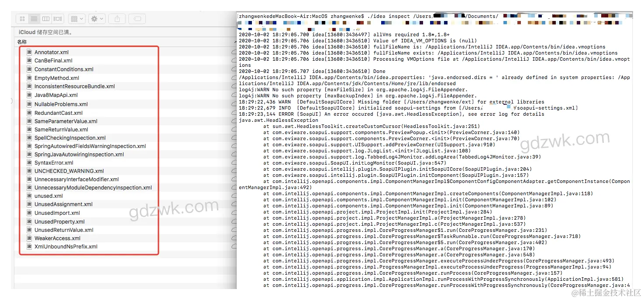
Task: Click the file icon of UnusedProperty.xml
Action: 30,221
